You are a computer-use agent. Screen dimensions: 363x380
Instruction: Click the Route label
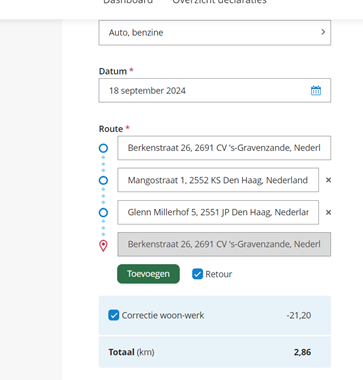pos(111,129)
